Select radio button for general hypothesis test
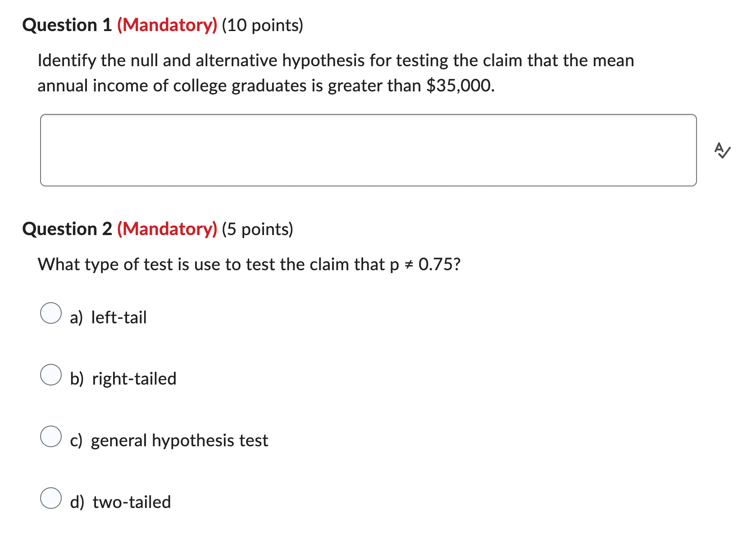The image size is (756, 544). pos(51,436)
